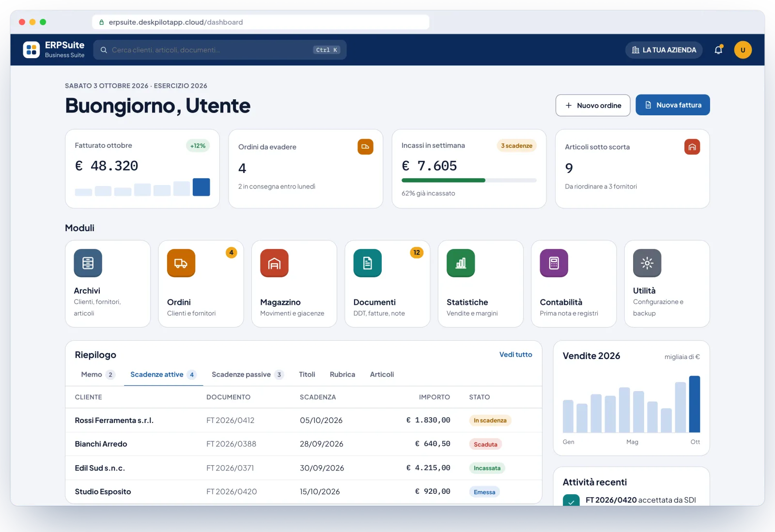Click the IMPORTO column header
The height and width of the screenshot is (532, 775).
click(x=434, y=397)
